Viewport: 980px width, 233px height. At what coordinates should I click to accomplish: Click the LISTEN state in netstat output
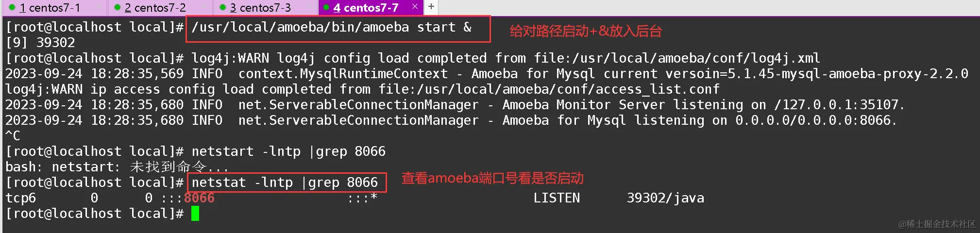(557, 198)
